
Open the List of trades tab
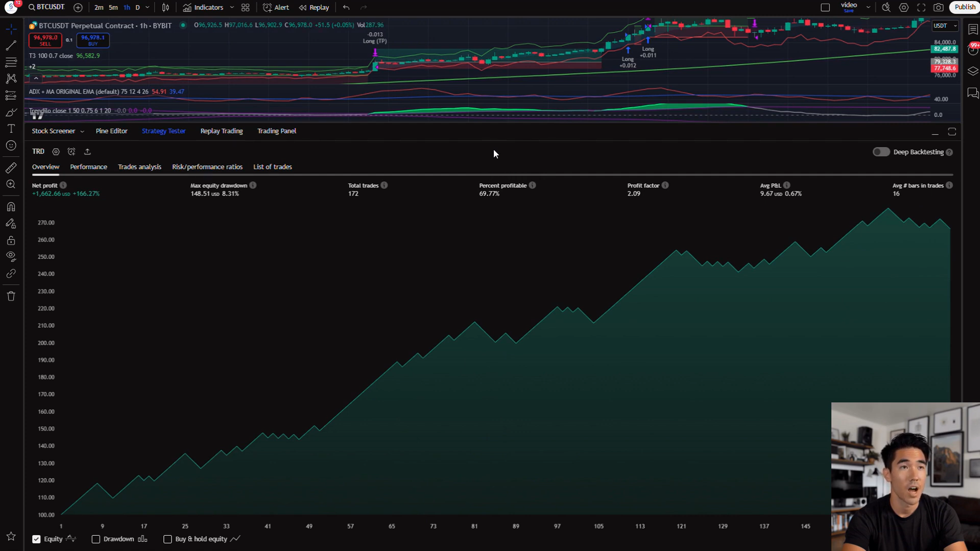[273, 167]
